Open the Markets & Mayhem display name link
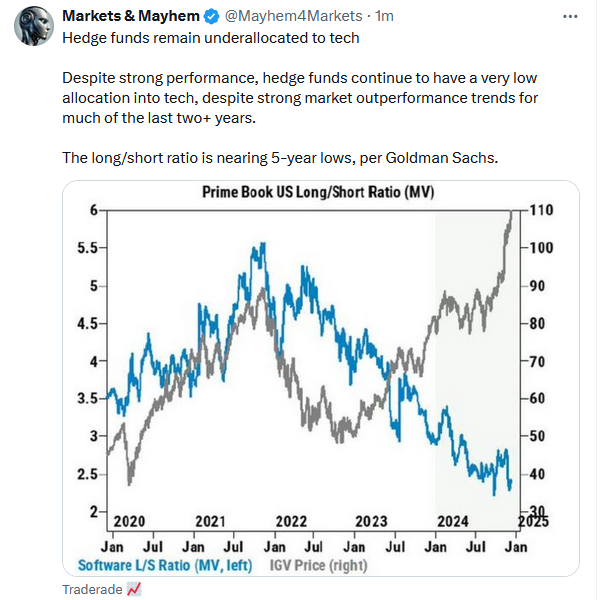The image size is (602, 600). click(132, 17)
